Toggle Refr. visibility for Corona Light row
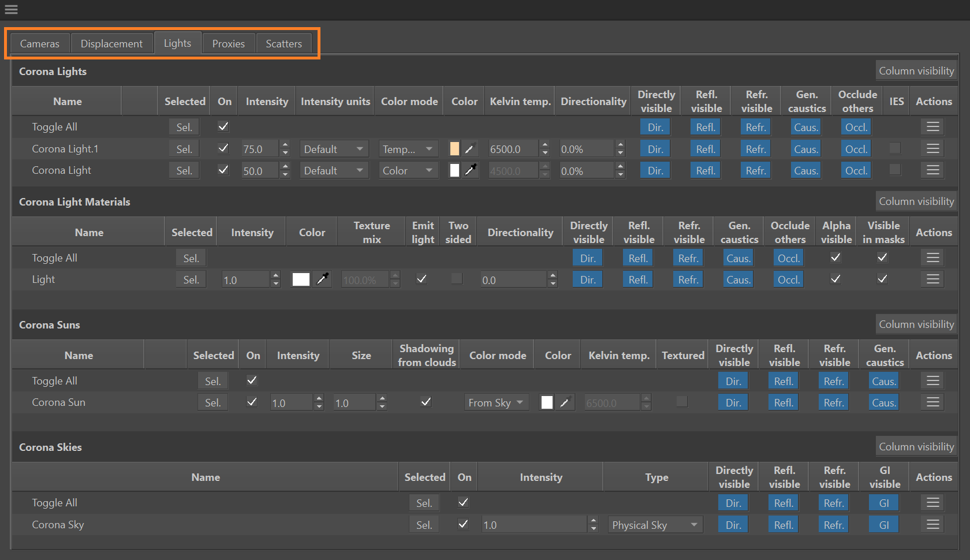The image size is (970, 560). [x=756, y=170]
